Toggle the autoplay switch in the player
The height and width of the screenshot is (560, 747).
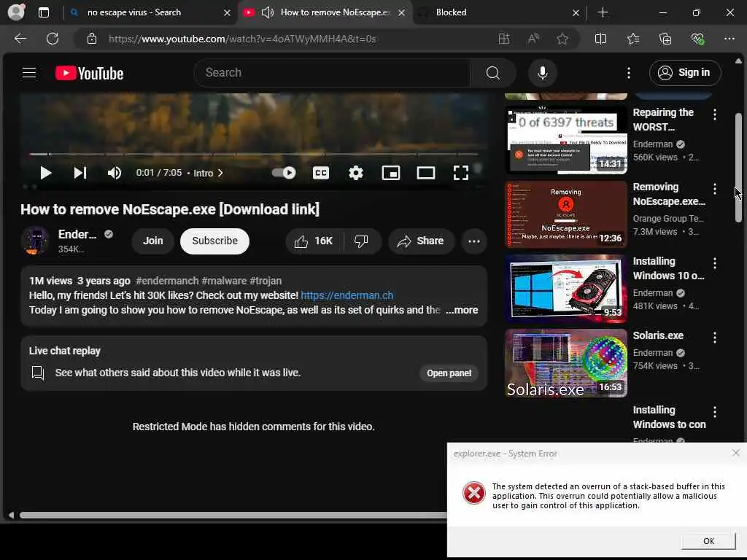pos(284,173)
